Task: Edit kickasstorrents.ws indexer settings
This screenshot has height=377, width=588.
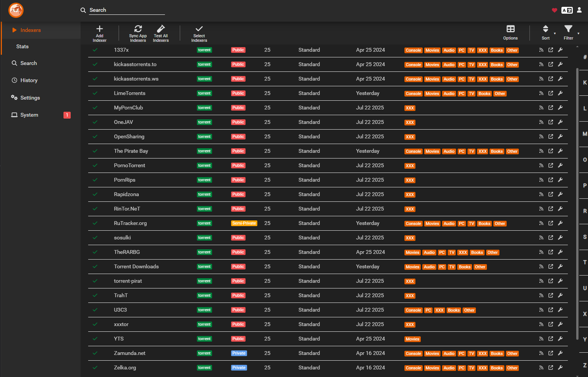Action: pos(560,79)
